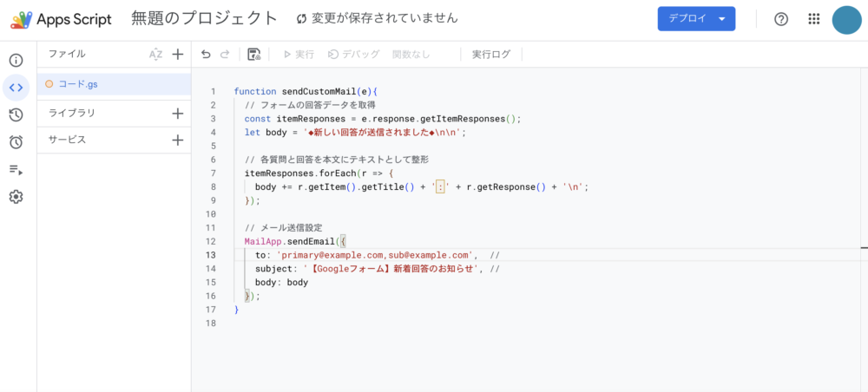Viewport: 868px width, 392px height.
Task: Click the サービス section label
Action: [67, 140]
